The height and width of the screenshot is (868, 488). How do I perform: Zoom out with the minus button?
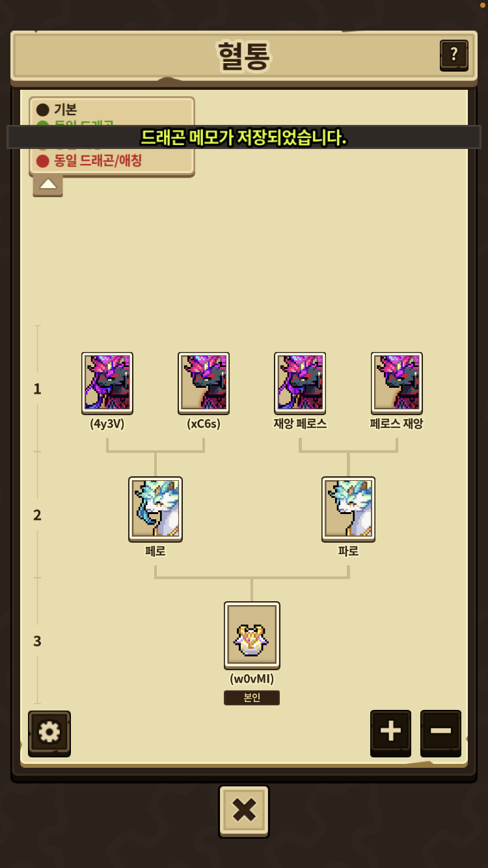tap(441, 732)
